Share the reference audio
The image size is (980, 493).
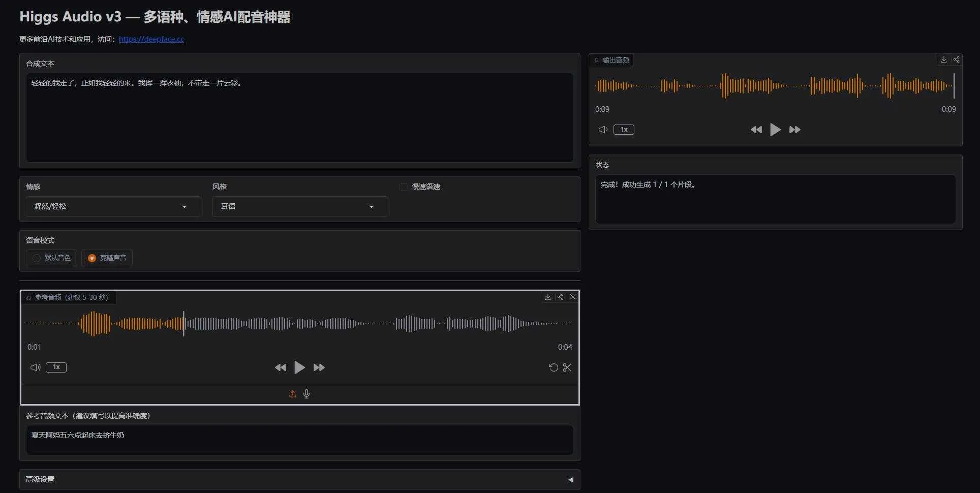560,297
